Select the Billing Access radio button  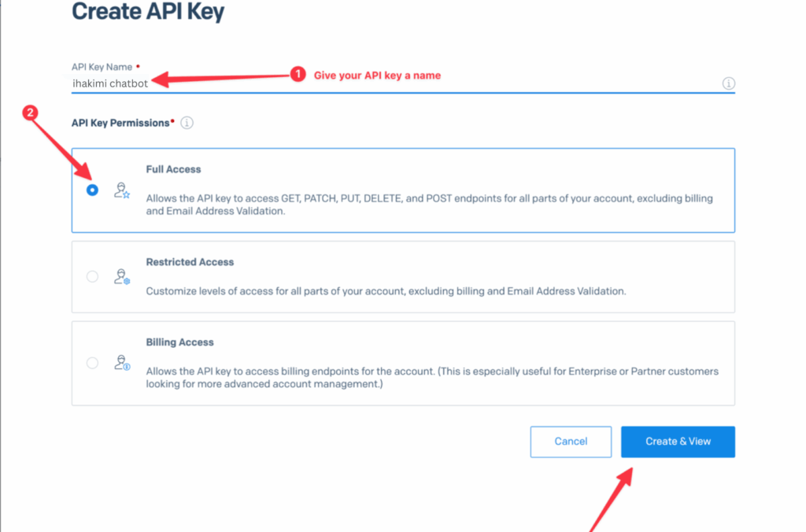pos(93,363)
